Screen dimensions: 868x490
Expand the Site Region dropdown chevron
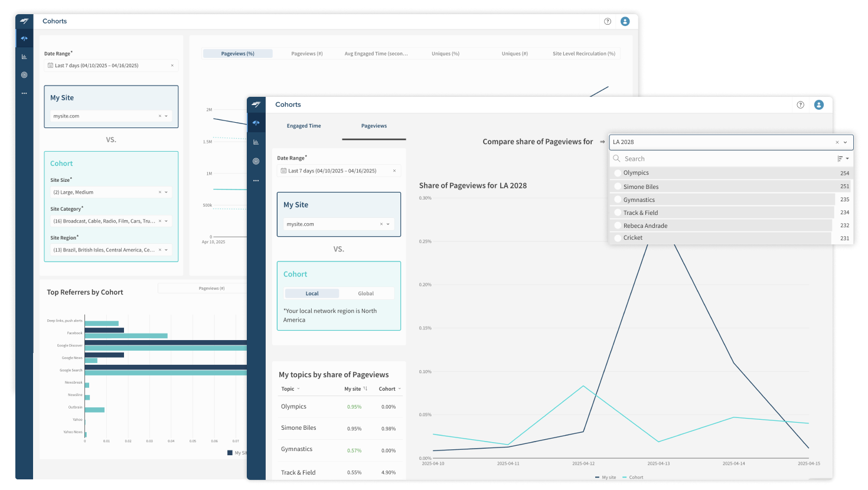166,250
